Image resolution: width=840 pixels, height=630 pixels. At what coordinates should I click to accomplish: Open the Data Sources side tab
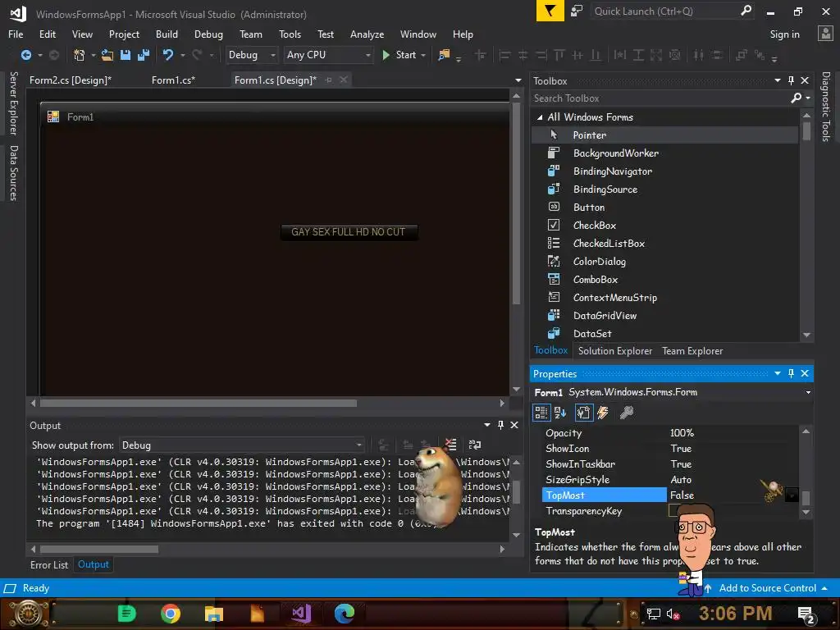(13, 173)
